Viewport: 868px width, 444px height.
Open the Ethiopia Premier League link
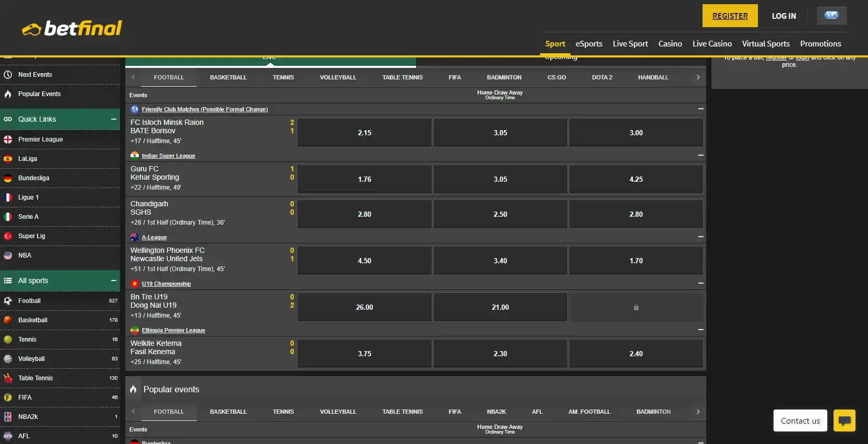point(173,330)
